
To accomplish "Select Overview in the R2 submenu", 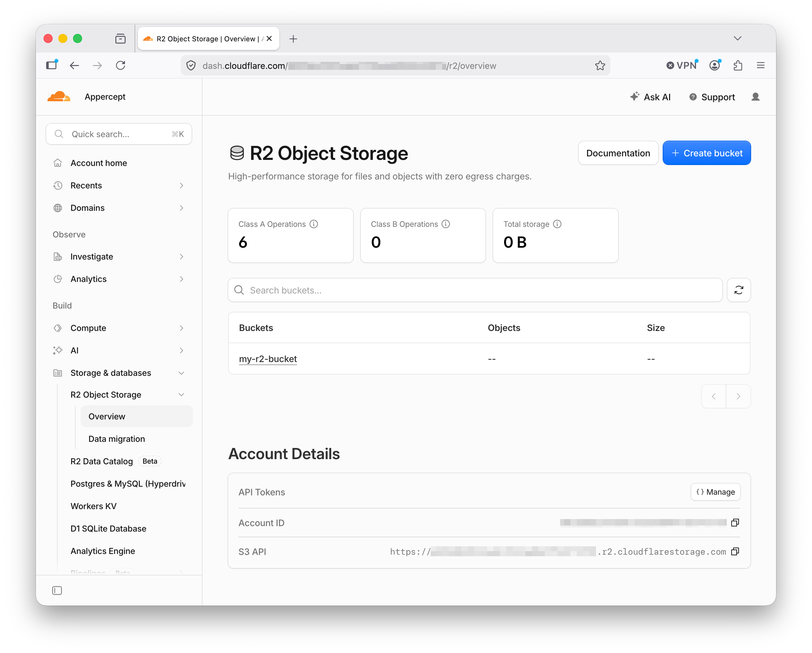I will pyautogui.click(x=137, y=417).
